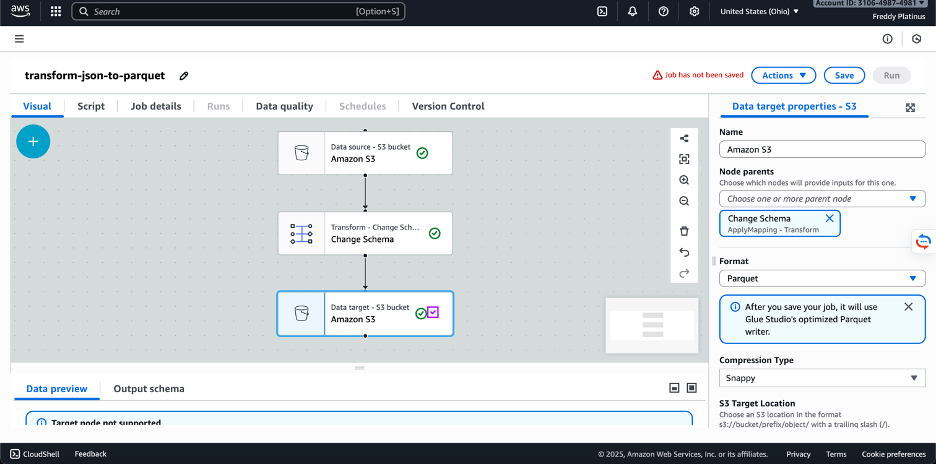The height and width of the screenshot is (464, 936).
Task: Open the notifications bell
Action: (633, 11)
